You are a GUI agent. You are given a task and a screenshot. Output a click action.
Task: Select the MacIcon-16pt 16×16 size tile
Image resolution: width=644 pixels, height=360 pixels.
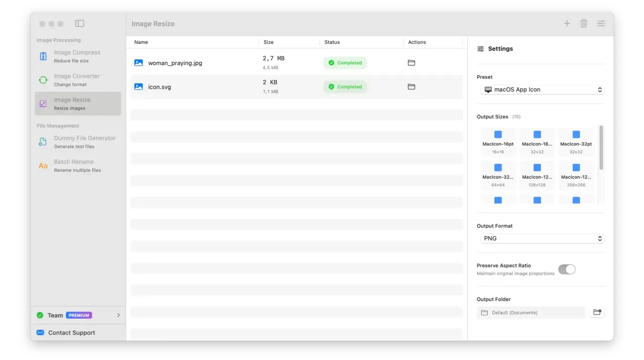pos(498,142)
